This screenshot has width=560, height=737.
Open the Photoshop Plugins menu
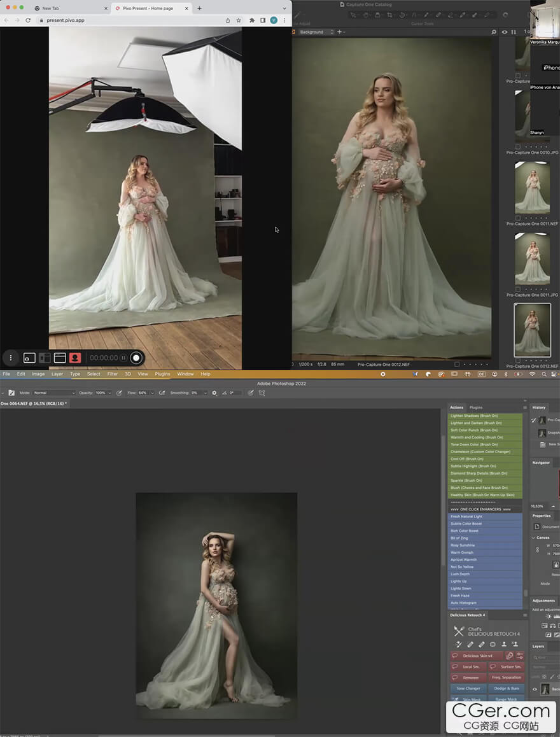[x=162, y=374]
